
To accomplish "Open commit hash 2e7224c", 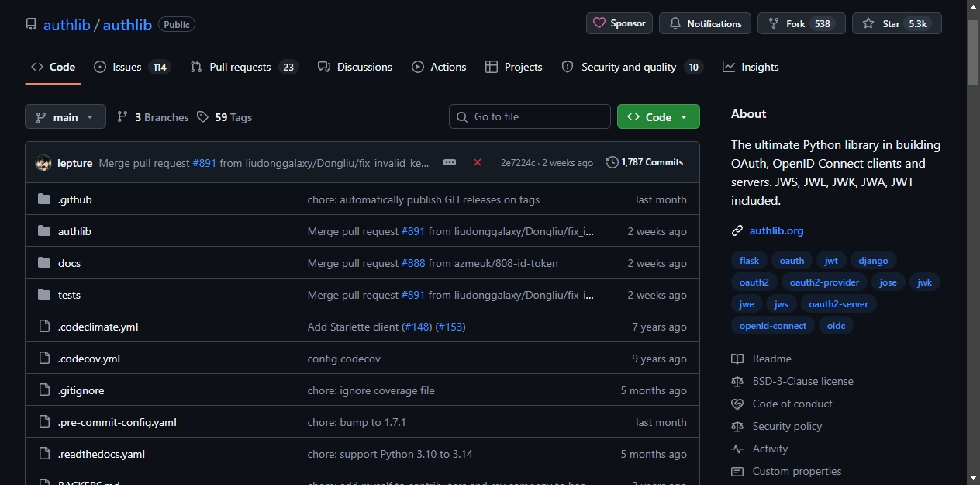I will 518,163.
